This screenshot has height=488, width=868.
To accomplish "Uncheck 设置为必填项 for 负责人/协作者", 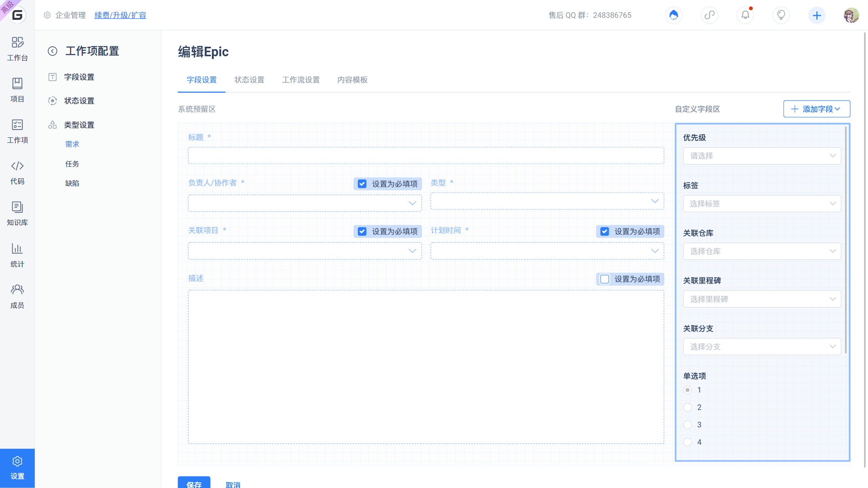I will (362, 184).
